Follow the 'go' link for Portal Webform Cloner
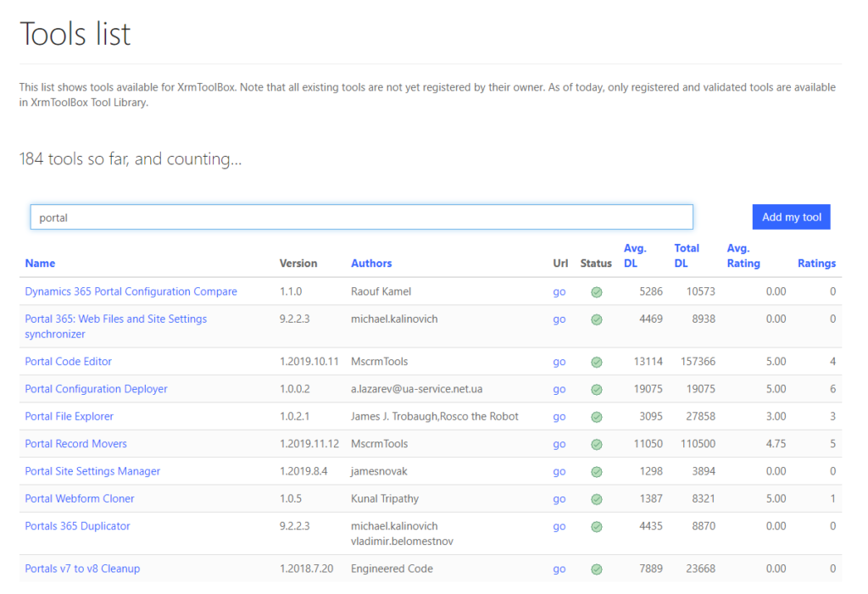This screenshot has height=594, width=868. 559,499
